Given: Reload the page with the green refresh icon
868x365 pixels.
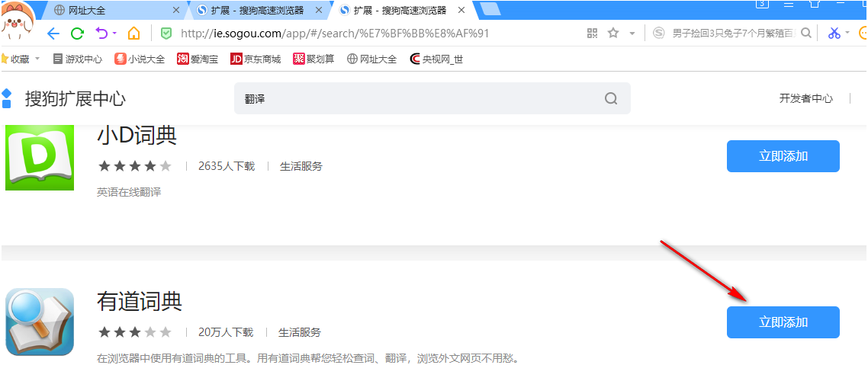Looking at the screenshot, I should pyautogui.click(x=78, y=34).
